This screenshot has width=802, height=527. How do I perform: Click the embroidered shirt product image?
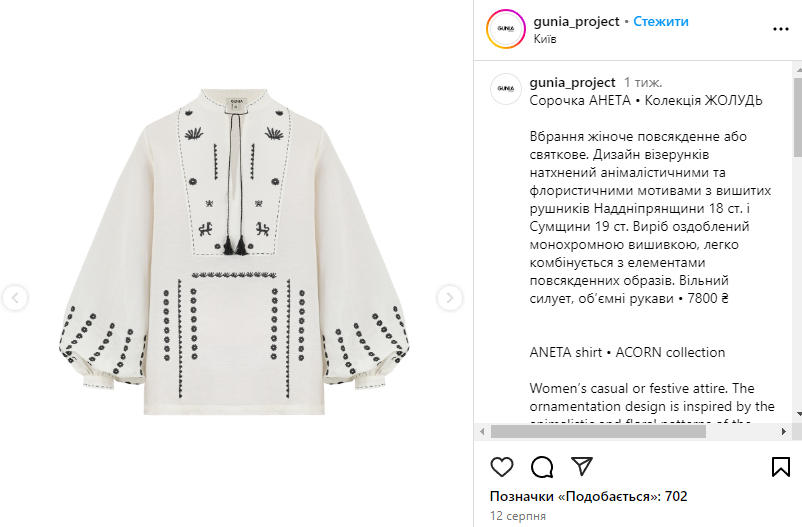(x=234, y=252)
